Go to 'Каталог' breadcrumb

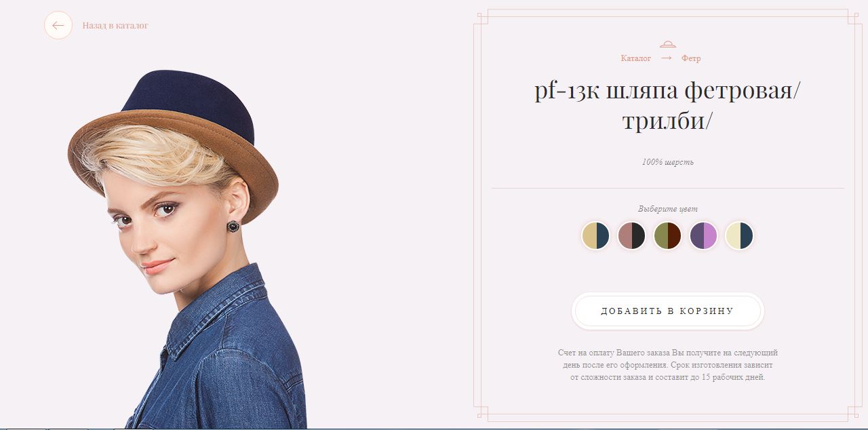[635, 58]
